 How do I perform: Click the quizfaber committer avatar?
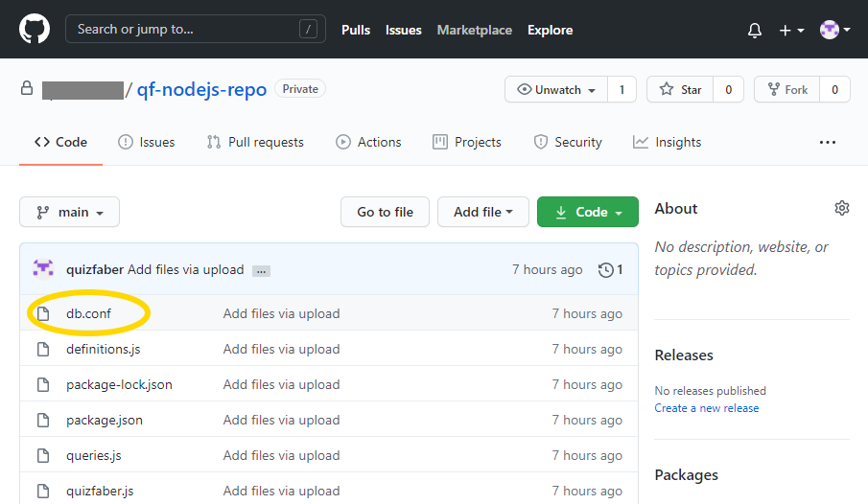[x=43, y=269]
